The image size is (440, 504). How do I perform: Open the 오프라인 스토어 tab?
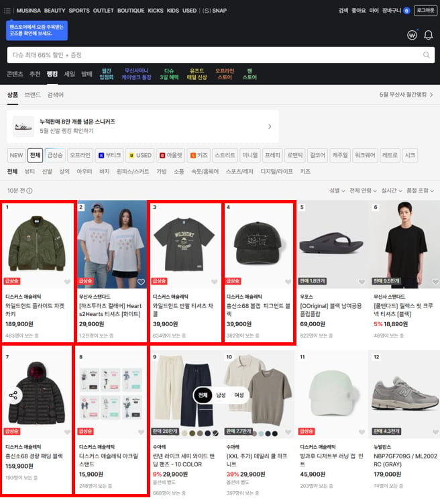[x=225, y=74]
